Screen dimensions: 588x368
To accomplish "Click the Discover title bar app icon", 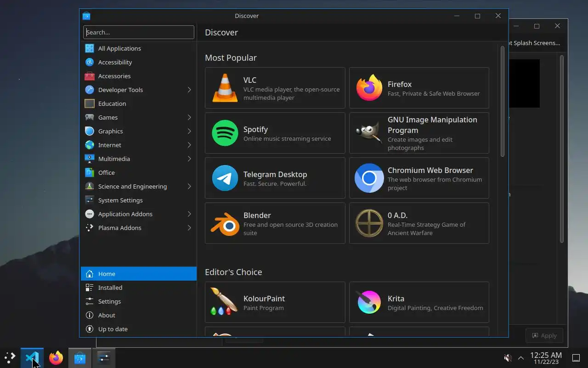I will click(86, 16).
